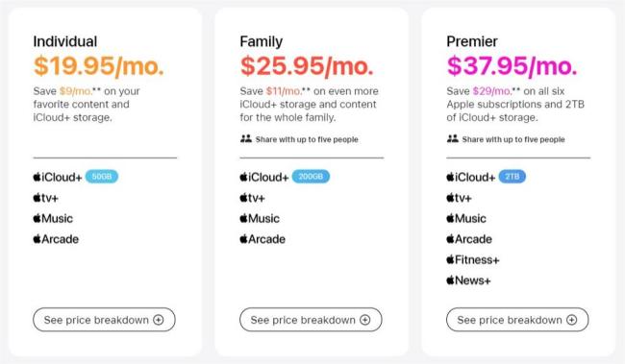Viewport: 625px width, 364px height.
Task: Click the Fitness+ logo in Premier plan
Action: point(473,259)
